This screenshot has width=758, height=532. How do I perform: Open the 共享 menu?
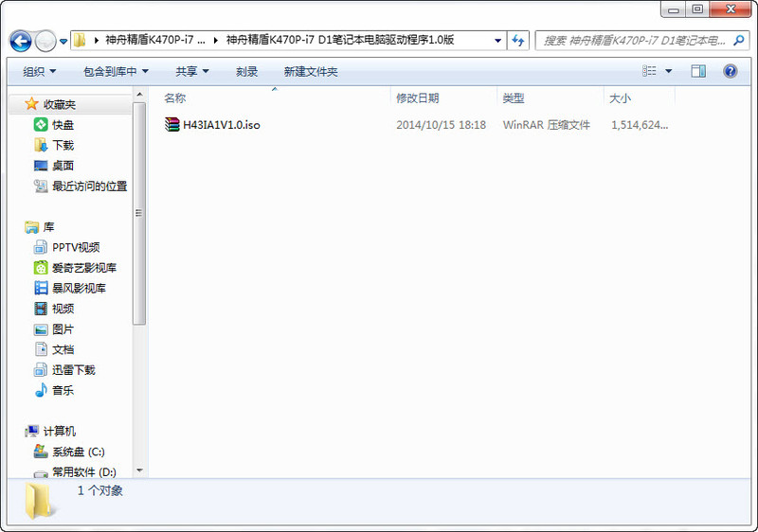(x=192, y=71)
